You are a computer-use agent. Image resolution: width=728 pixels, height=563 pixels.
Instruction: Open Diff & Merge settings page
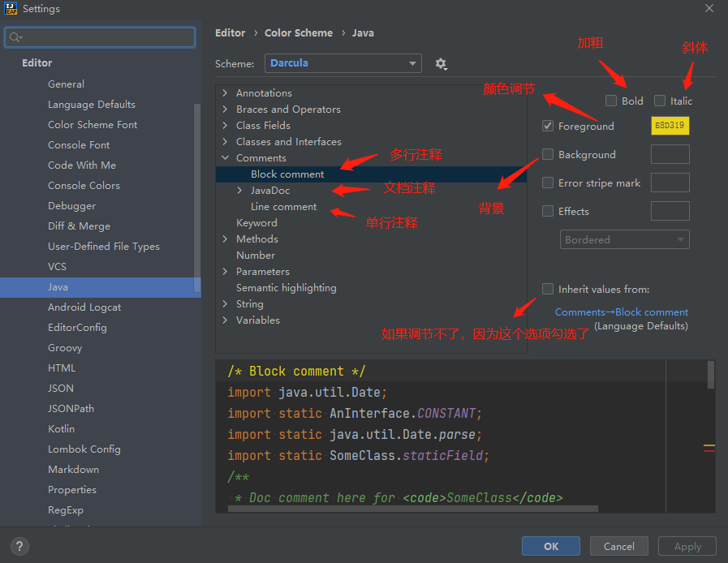click(x=79, y=226)
